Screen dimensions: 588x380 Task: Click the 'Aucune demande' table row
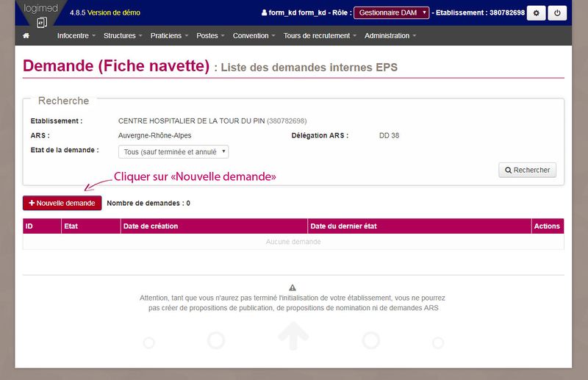[293, 242]
